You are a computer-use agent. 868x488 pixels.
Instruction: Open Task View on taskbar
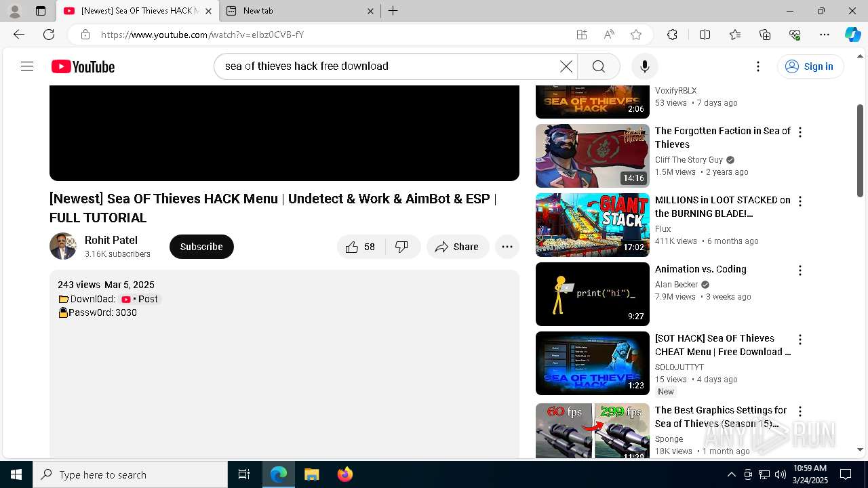point(244,474)
